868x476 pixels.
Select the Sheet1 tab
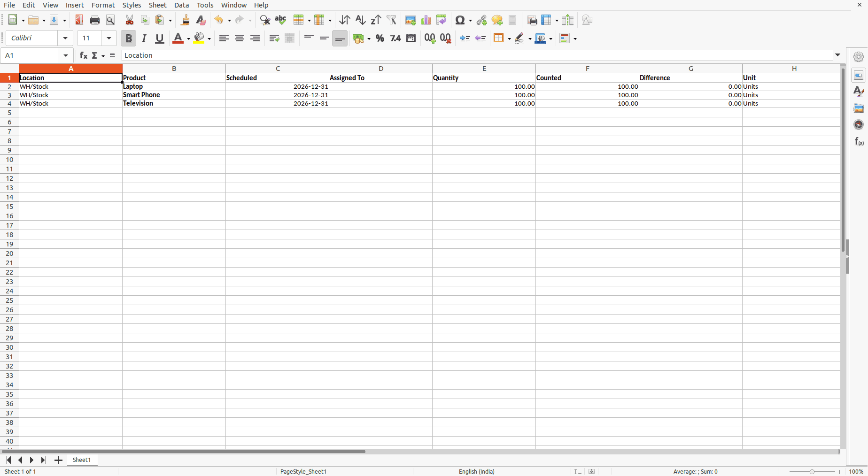point(82,460)
